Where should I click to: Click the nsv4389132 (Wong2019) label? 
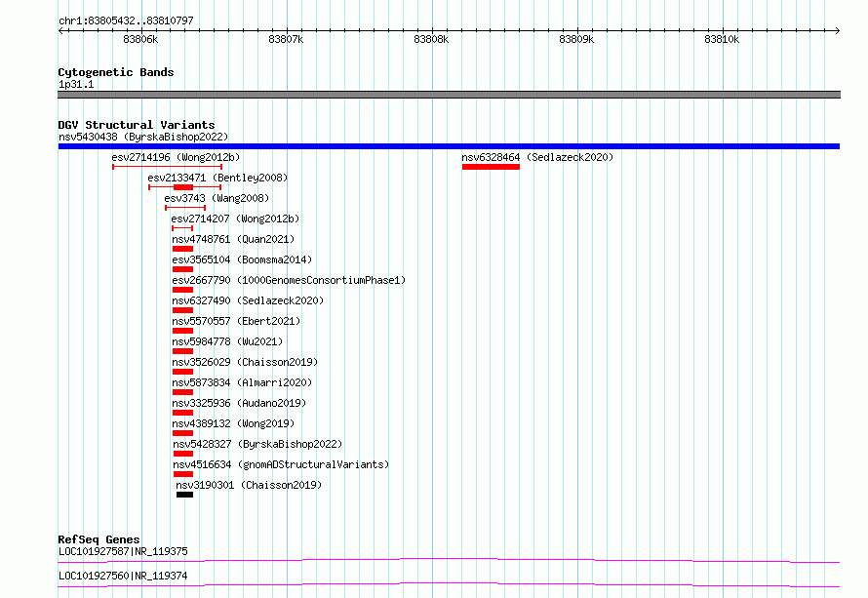pos(233,423)
